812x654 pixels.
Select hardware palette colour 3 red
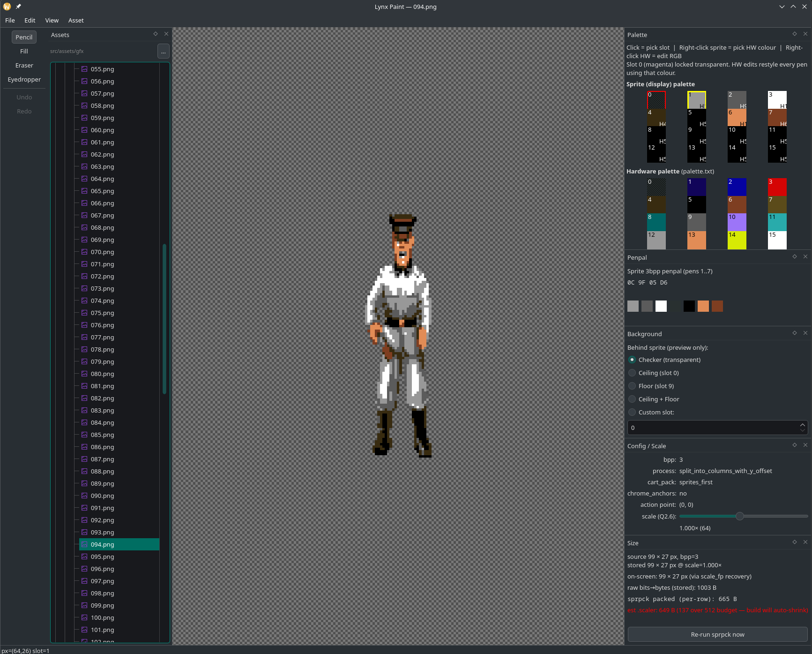777,187
